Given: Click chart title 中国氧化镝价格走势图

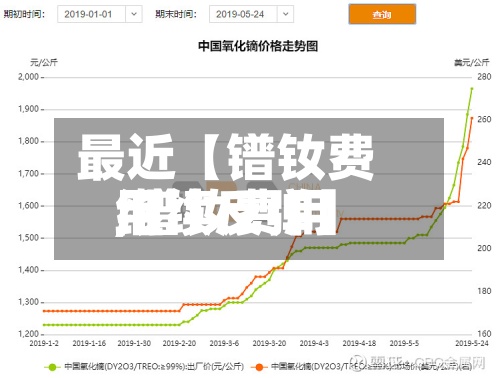Looking at the screenshot, I should [x=258, y=46].
